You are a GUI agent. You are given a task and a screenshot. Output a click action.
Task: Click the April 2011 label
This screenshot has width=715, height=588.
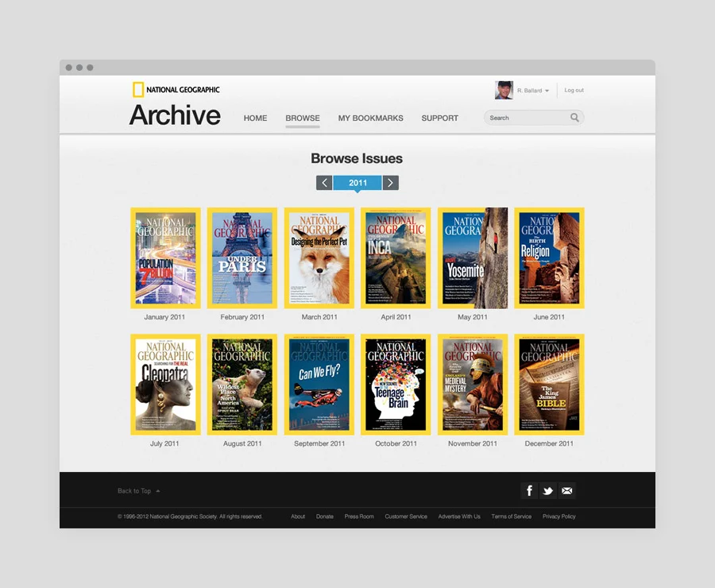click(x=396, y=317)
